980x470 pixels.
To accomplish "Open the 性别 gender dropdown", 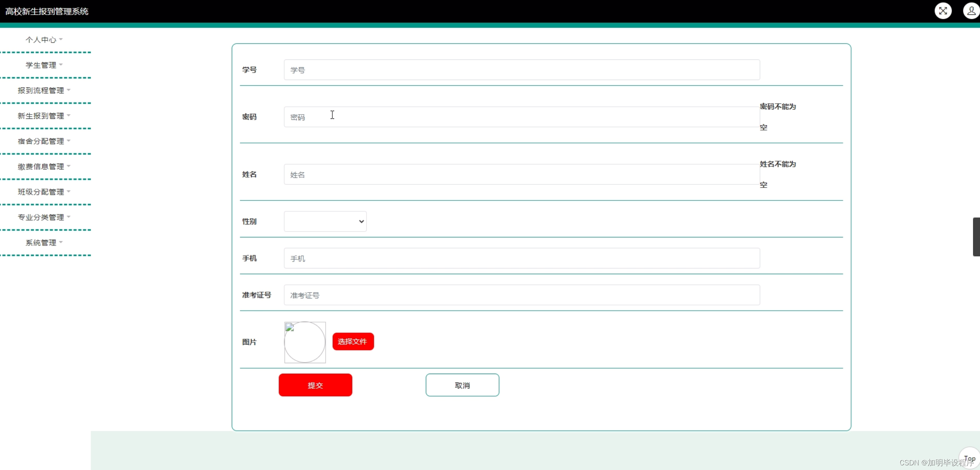I will (x=325, y=221).
